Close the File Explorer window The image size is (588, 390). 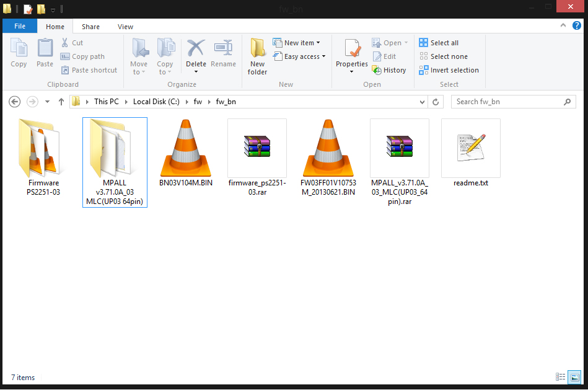(571, 6)
